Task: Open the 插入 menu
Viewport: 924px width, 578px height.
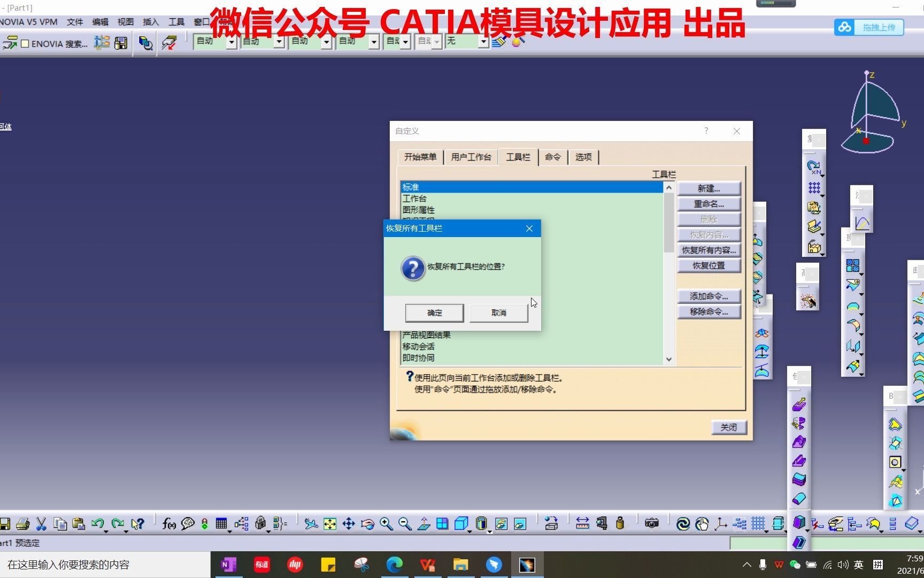Action: tap(151, 22)
